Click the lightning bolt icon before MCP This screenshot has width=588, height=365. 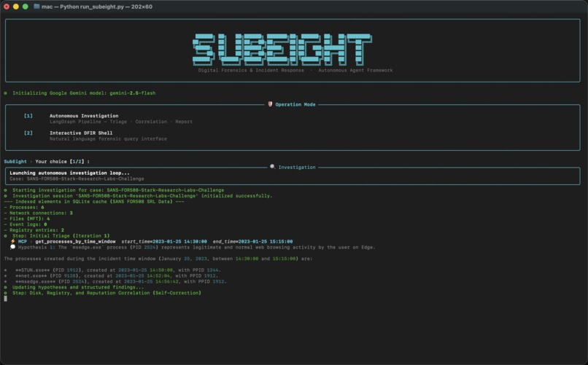coord(12,241)
